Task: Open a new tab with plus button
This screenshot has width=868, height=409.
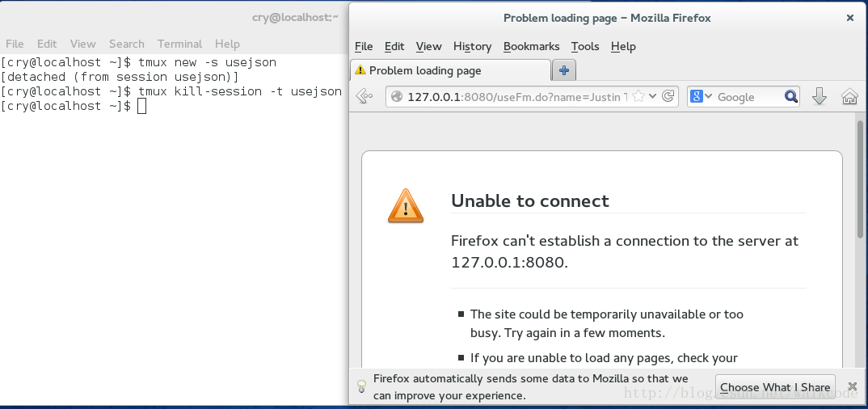Action: [564, 70]
